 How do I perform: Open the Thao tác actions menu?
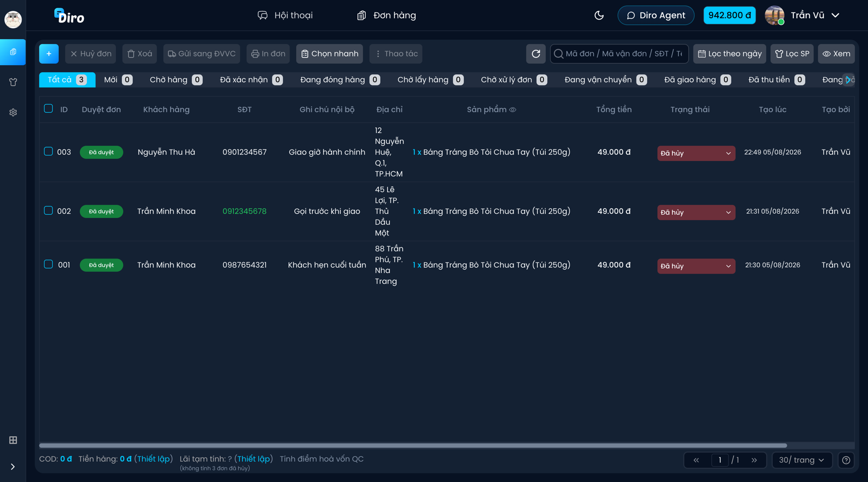tap(396, 54)
